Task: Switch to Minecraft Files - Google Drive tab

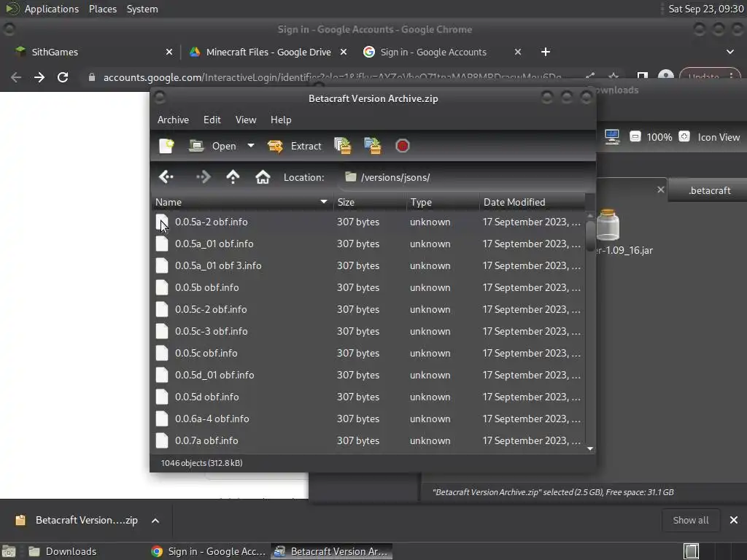Action: [x=267, y=52]
